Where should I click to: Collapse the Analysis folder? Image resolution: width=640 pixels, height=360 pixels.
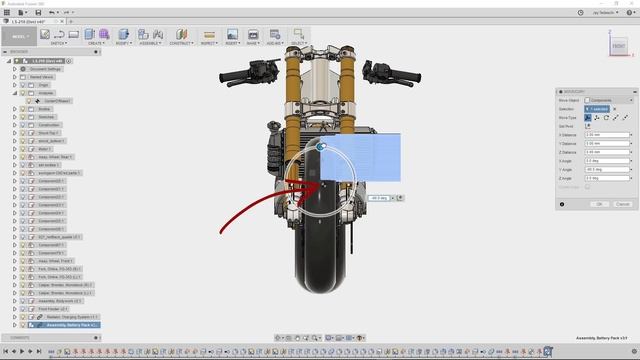(15, 93)
